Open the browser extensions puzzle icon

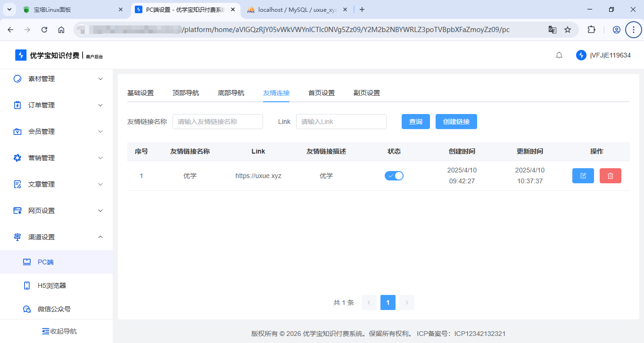[591, 30]
